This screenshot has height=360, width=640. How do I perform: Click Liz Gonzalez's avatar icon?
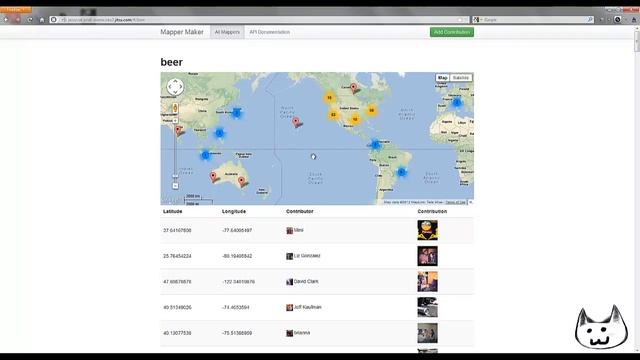(289, 256)
